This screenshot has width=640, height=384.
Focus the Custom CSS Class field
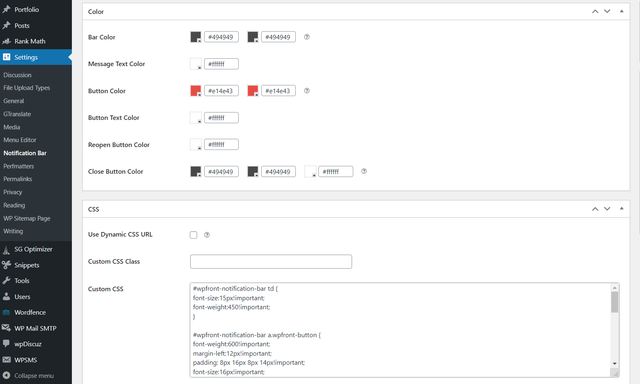271,262
